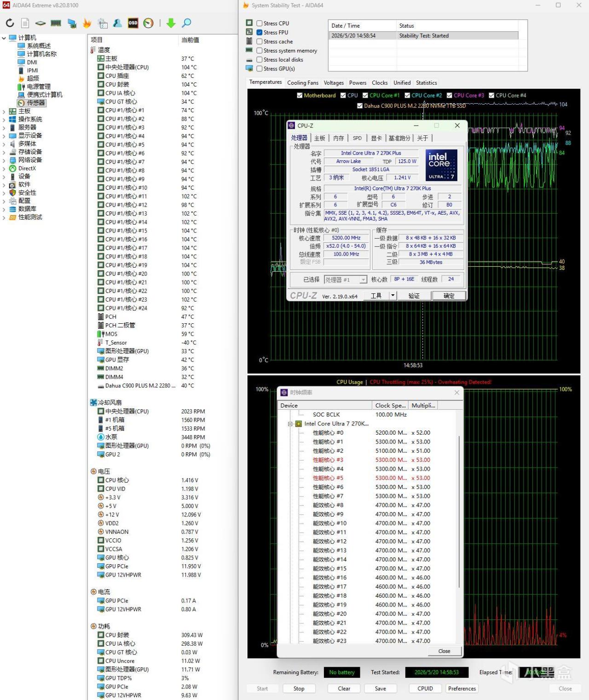Select the IPMI tree item
Screen dimensions: 589x700
(32, 70)
